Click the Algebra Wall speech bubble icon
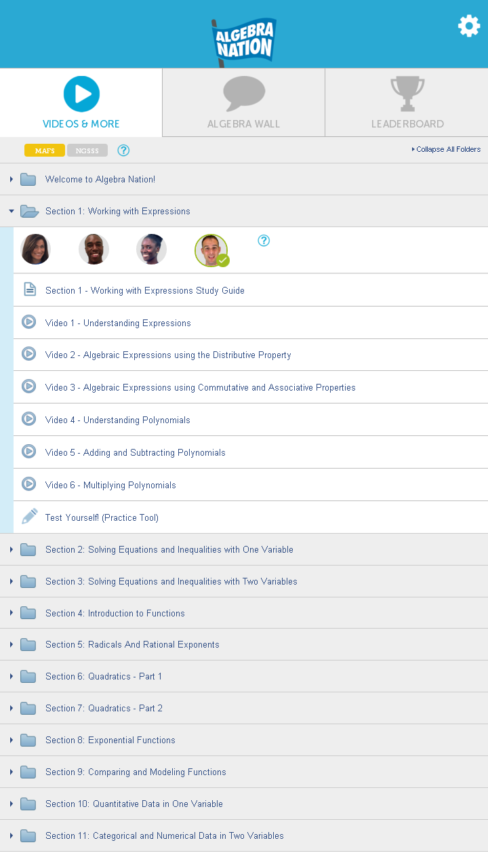The image size is (488, 868). 244,94
